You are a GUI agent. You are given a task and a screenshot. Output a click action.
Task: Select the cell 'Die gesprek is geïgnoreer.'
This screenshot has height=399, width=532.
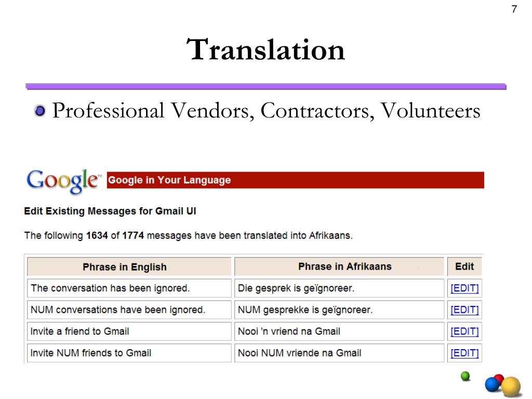339,288
